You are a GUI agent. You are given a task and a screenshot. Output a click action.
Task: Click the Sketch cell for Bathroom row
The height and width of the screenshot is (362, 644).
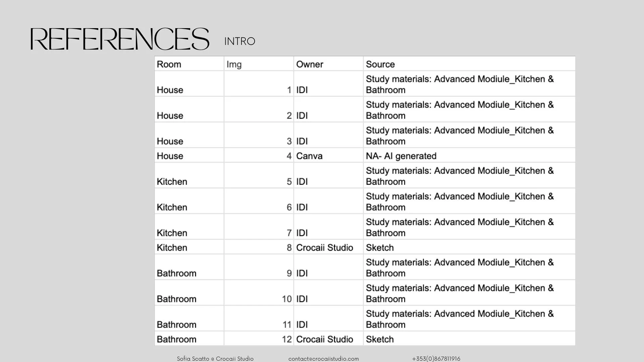click(x=380, y=339)
